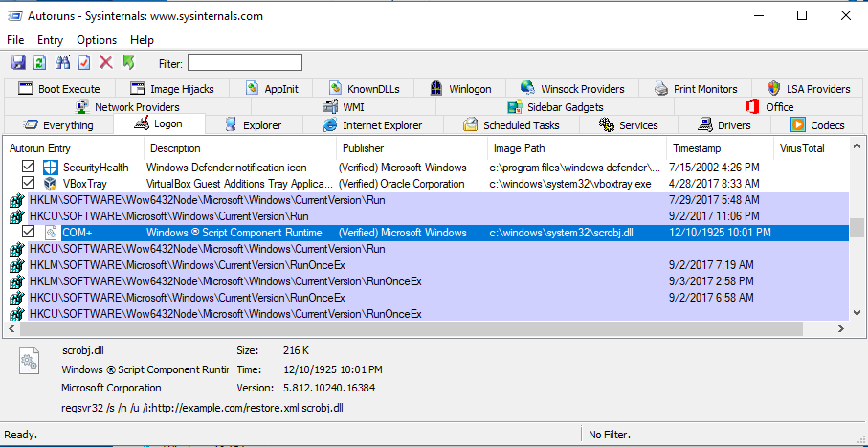Click the vertical scrollbar down arrow

coord(857,313)
